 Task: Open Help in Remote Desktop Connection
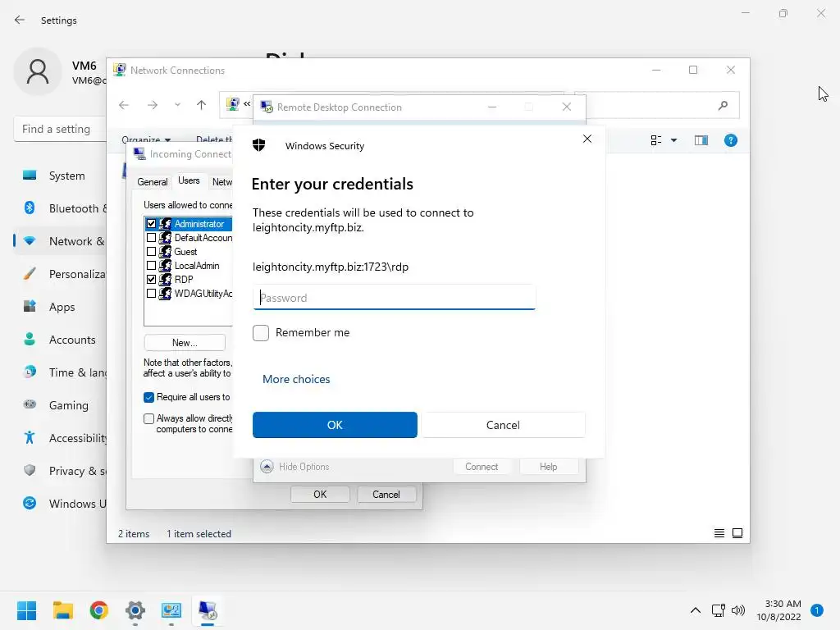tap(549, 467)
